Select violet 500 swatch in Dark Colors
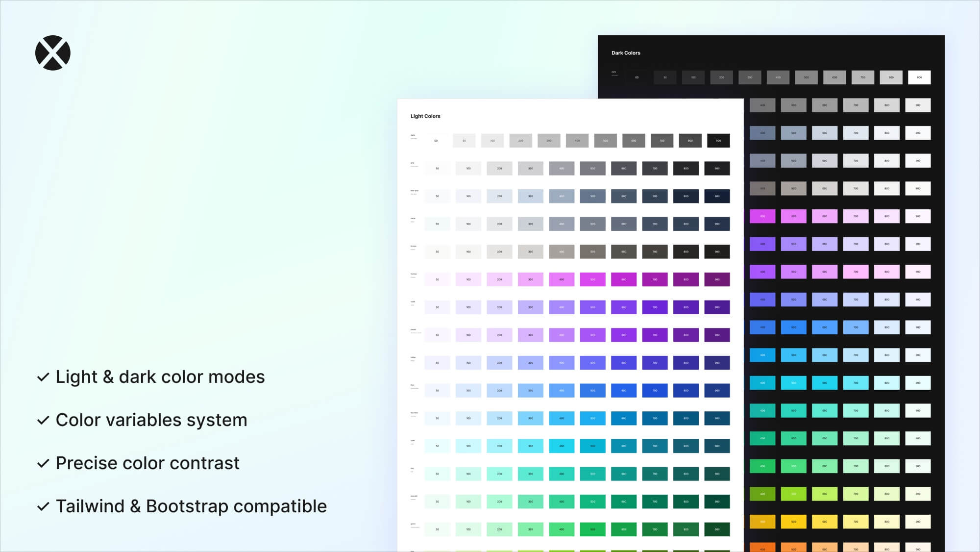This screenshot has width=980, height=552. tap(793, 244)
